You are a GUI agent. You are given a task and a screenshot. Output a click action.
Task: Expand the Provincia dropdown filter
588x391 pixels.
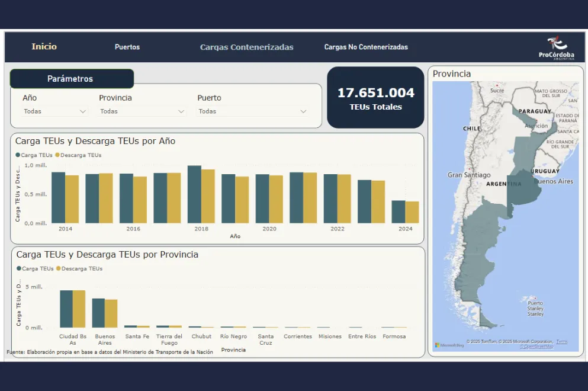tap(142, 111)
